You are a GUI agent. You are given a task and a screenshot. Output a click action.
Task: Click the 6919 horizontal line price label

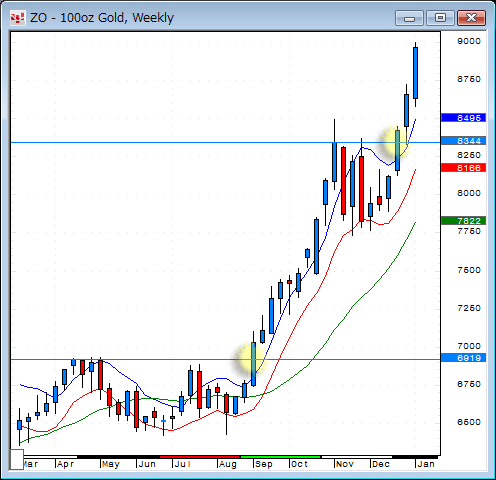click(464, 358)
